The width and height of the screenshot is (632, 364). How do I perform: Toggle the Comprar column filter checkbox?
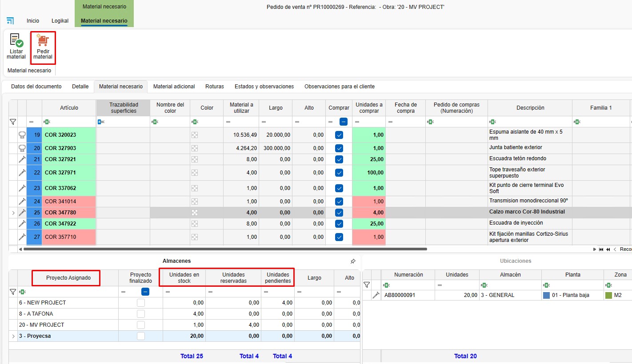(x=344, y=122)
